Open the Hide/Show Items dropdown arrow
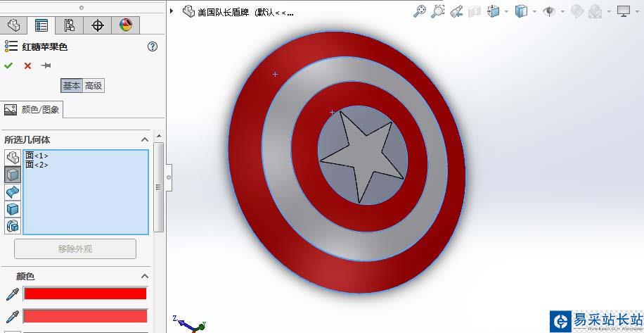The height and width of the screenshot is (333, 644). click(x=562, y=11)
